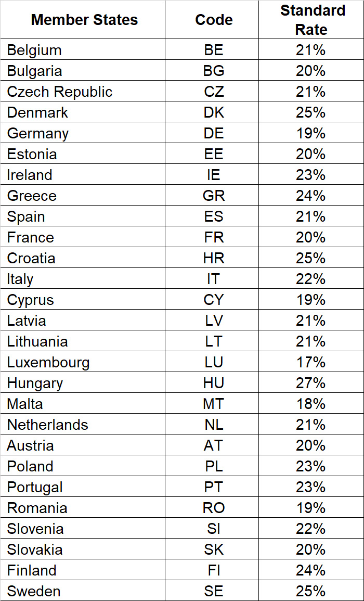Click Germany's 19% standard rate
Screen dimensions: 364x601
[311, 133]
